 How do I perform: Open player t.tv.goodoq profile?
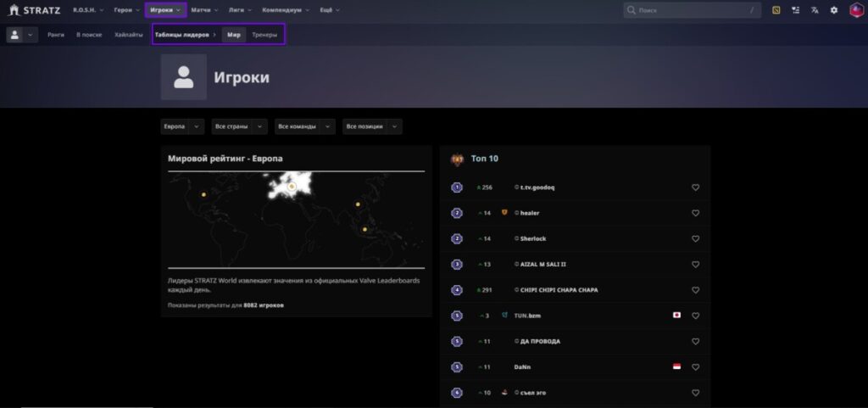(537, 187)
